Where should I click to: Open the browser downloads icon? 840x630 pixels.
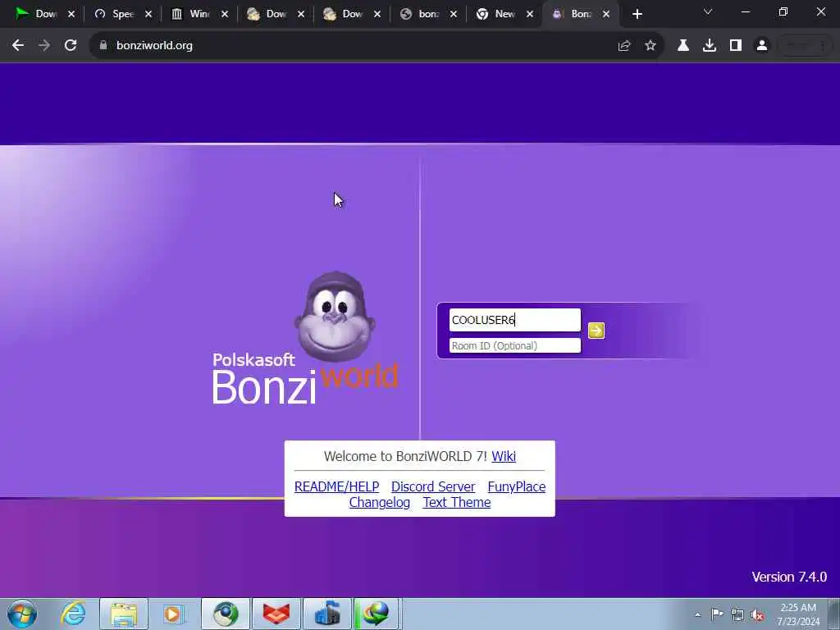(x=710, y=46)
